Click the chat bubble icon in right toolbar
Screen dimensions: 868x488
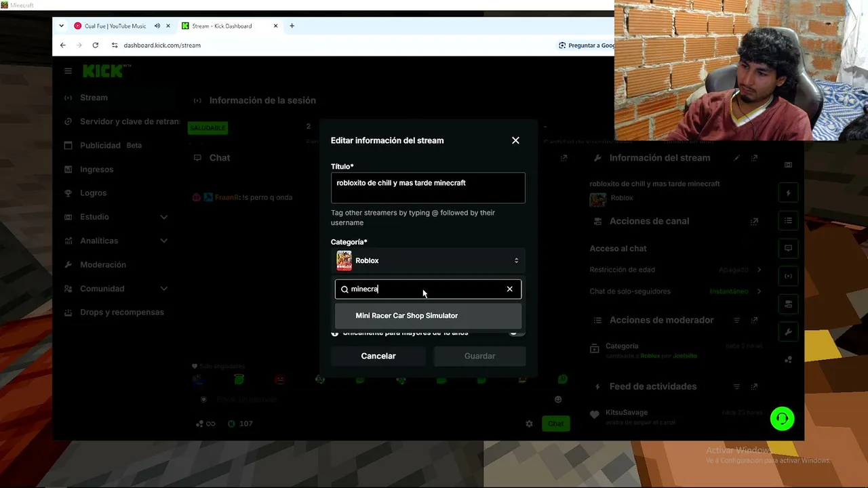tap(788, 248)
